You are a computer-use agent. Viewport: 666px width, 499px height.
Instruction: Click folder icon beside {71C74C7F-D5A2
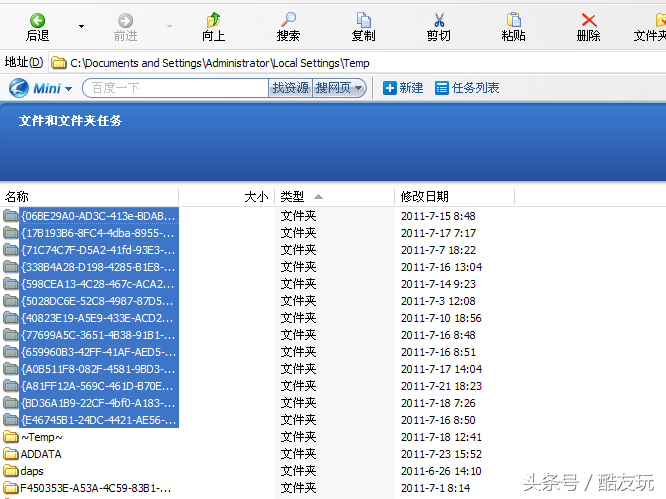(x=11, y=250)
